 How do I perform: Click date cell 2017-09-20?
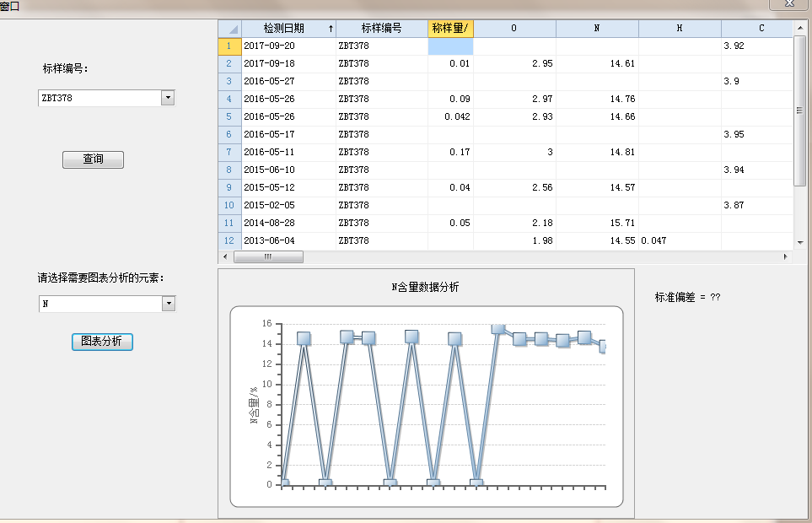(289, 46)
